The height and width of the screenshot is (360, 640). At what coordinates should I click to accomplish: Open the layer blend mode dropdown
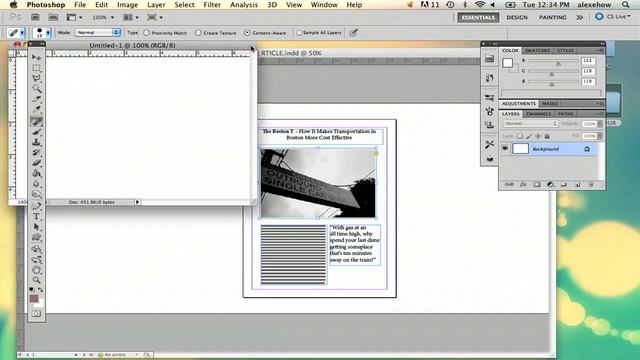pyautogui.click(x=530, y=123)
